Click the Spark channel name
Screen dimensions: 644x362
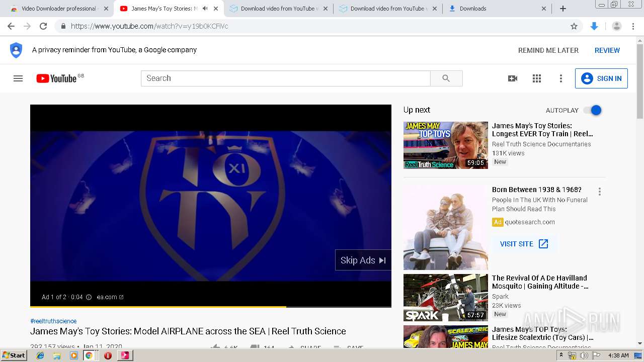500,296
